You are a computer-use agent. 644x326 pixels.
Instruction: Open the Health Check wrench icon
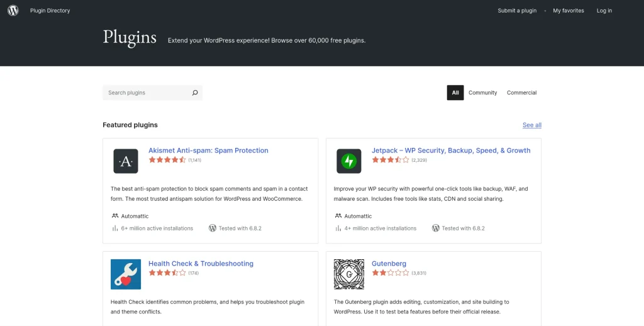coord(126,274)
